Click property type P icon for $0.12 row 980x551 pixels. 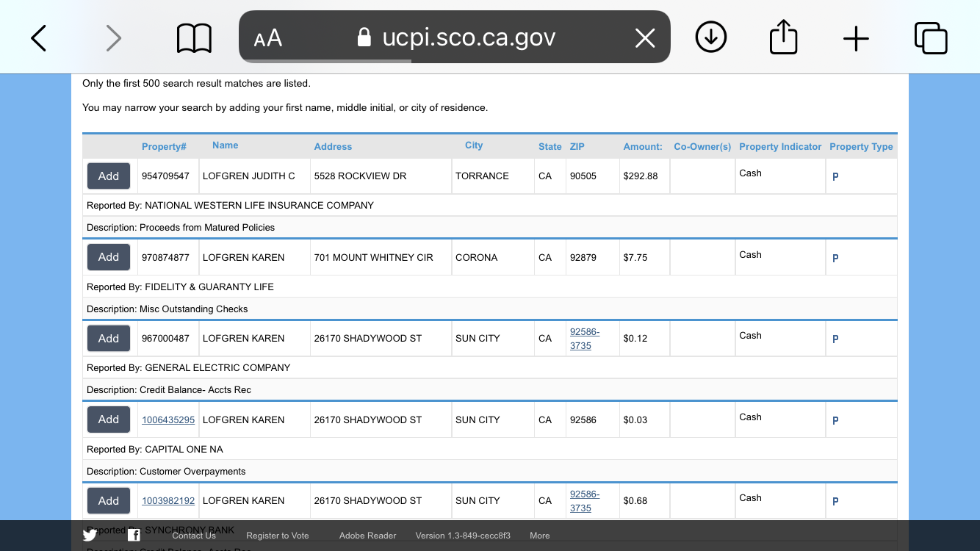pos(835,339)
